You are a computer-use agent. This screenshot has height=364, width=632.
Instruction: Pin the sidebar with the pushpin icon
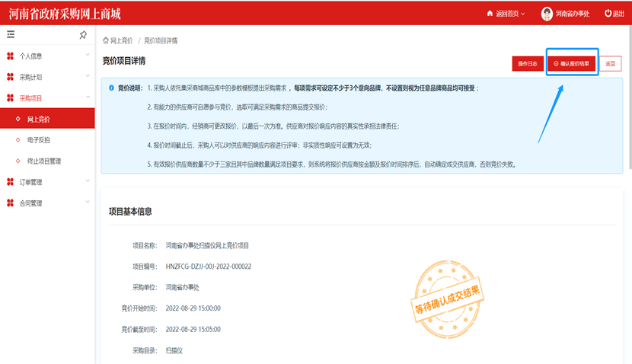coord(83,35)
